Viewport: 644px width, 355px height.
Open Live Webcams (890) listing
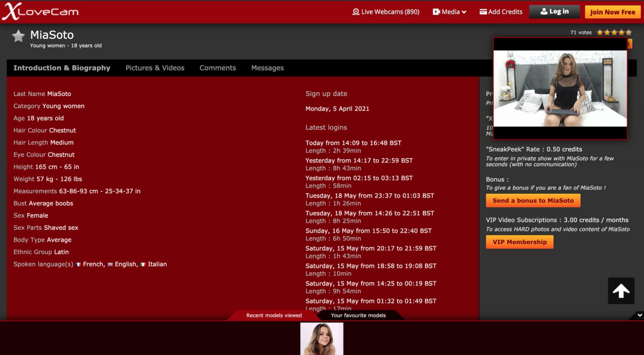(386, 12)
